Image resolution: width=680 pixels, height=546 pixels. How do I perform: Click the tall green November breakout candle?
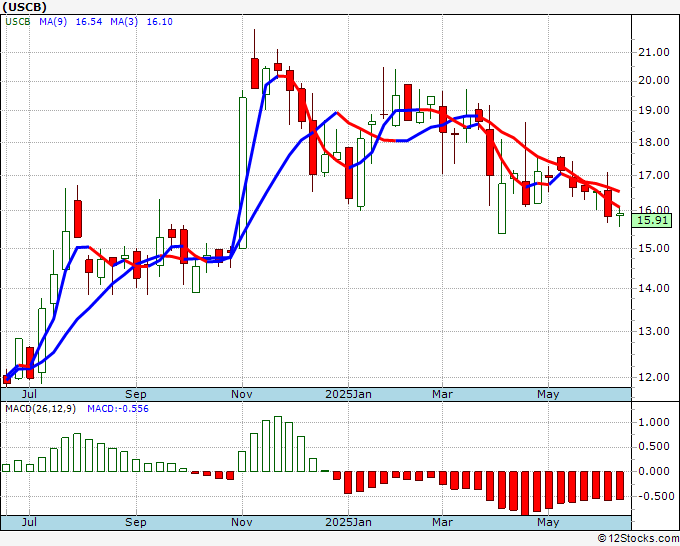point(243,173)
